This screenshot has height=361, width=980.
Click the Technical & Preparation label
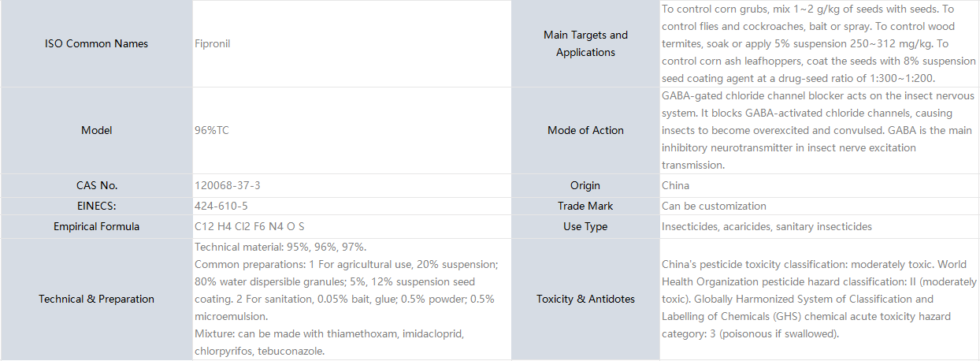(x=96, y=299)
